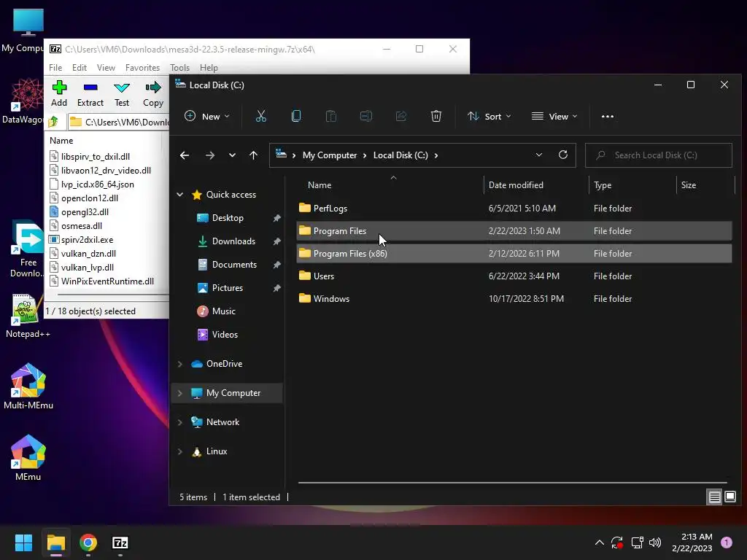Go forward with the right arrow
747x560 pixels.
209,155
